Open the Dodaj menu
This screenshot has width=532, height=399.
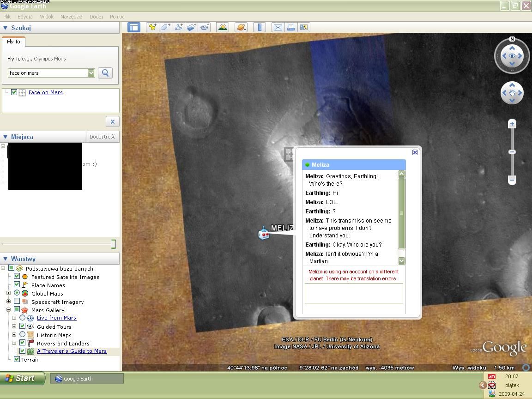point(96,17)
